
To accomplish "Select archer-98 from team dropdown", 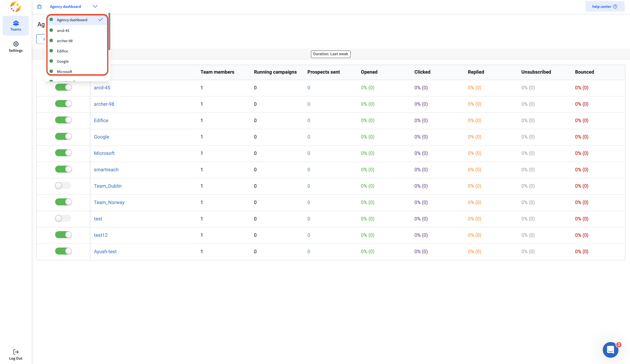I will coord(65,41).
